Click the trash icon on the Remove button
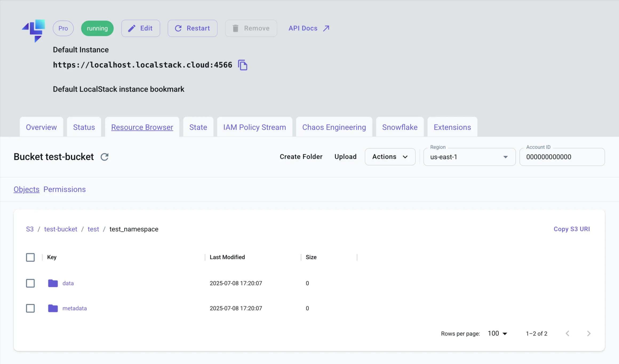The image size is (619, 364). pyautogui.click(x=235, y=28)
